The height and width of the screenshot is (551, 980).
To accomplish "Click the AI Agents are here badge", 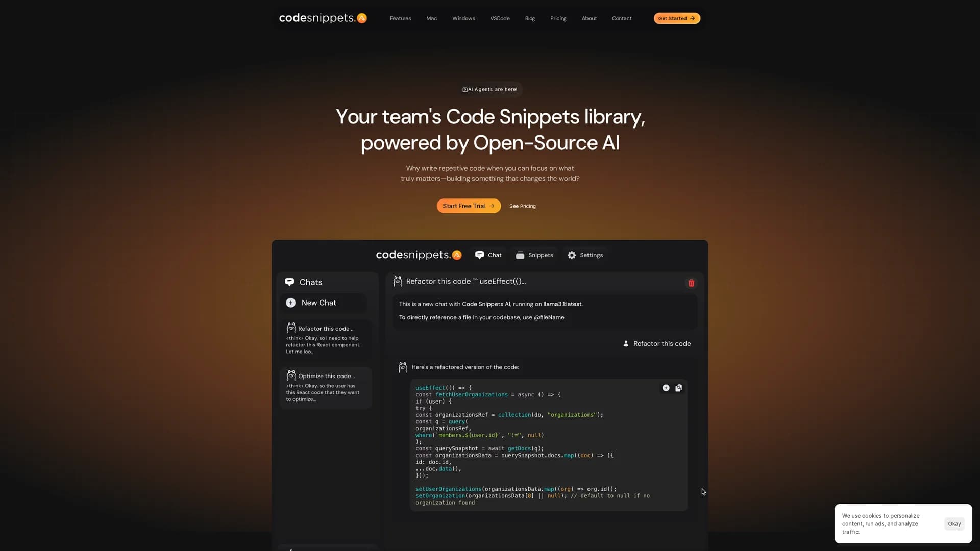I will (x=489, y=89).
